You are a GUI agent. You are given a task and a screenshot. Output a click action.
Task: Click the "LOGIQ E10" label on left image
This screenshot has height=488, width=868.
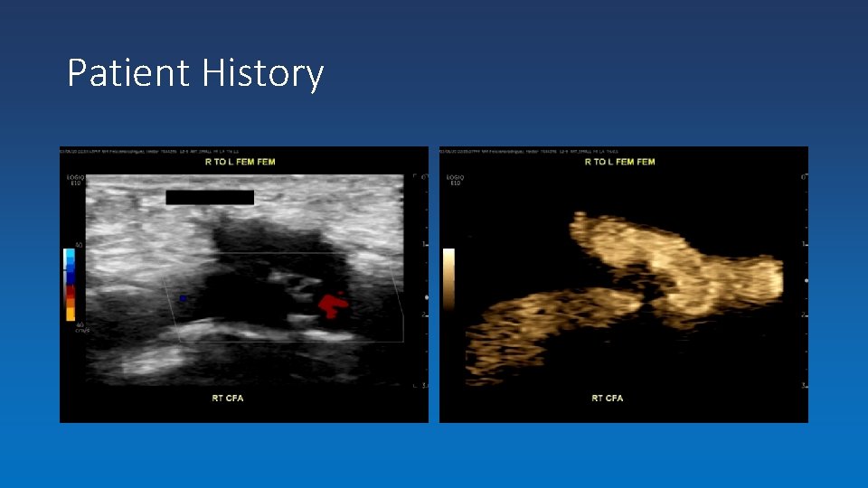75,180
